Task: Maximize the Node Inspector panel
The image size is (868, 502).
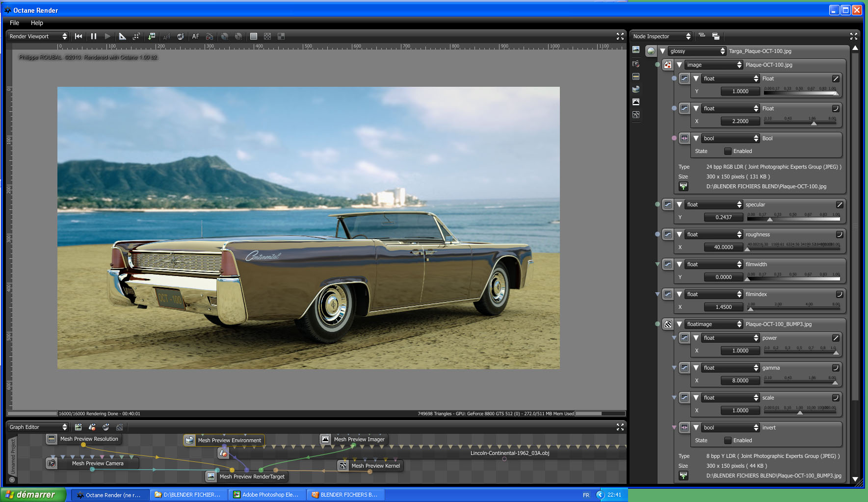Action: [854, 36]
